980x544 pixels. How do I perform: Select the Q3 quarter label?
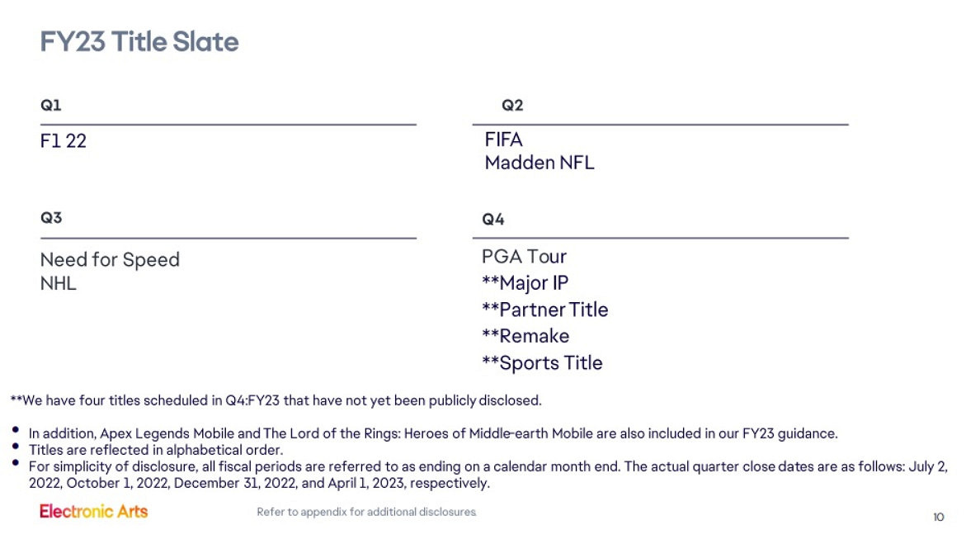[51, 218]
